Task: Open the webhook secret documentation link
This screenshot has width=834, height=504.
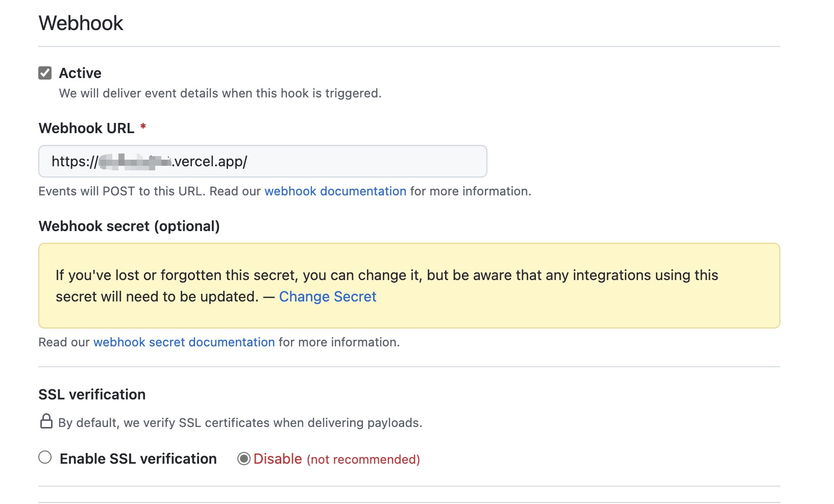Action: pyautogui.click(x=184, y=342)
